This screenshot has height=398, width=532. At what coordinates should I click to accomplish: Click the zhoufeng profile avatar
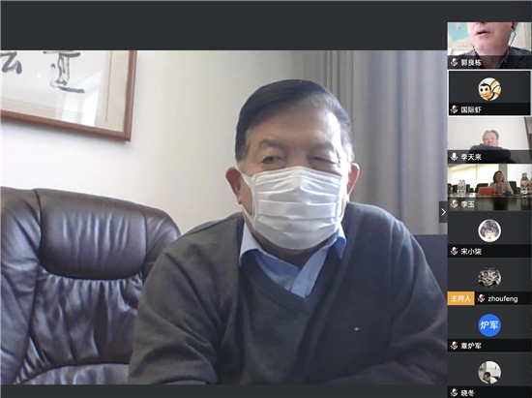pos(489,278)
